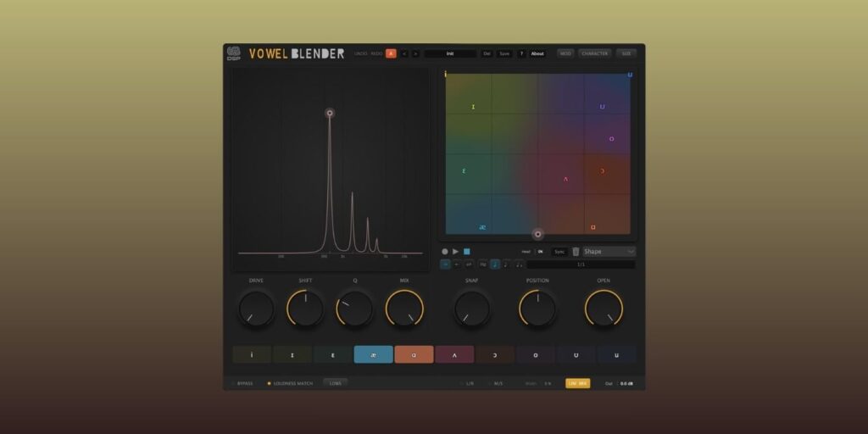Expand the Shape dropdown
Image resolution: width=868 pixels, height=434 pixels.
(609, 251)
